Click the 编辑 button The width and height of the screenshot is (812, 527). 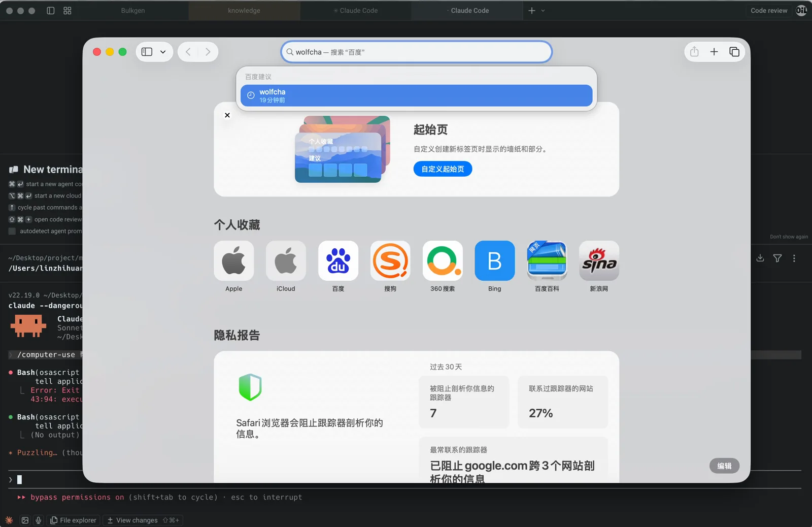click(724, 466)
